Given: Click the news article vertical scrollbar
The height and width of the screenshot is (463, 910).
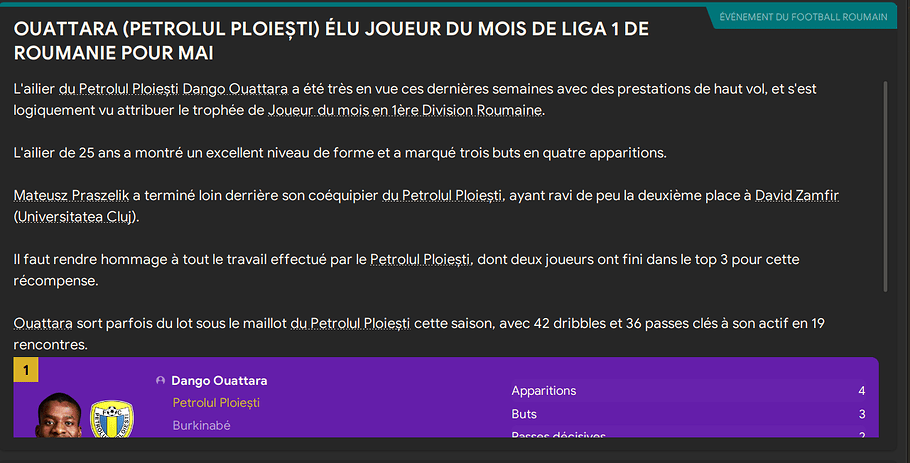Looking at the screenshot, I should coord(885,185).
